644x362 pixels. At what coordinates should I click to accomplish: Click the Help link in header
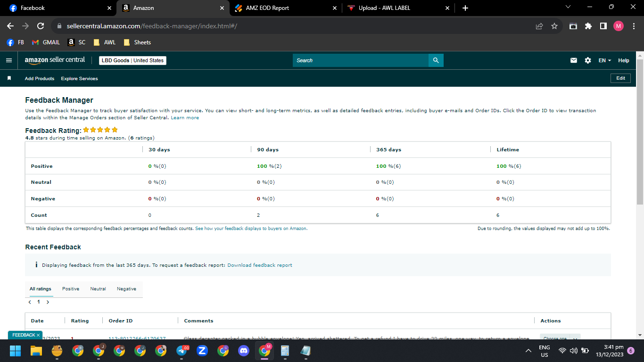623,60
